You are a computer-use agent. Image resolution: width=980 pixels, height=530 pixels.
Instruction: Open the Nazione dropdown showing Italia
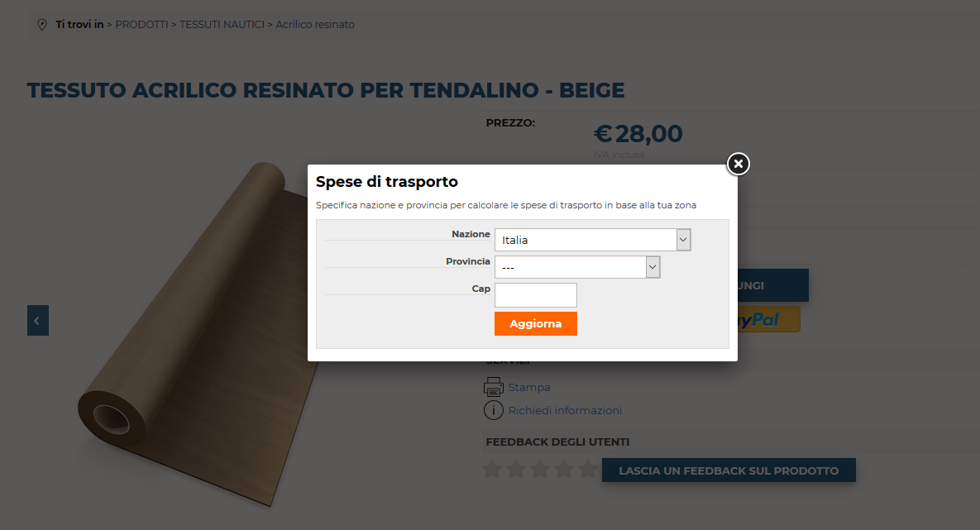(592, 240)
